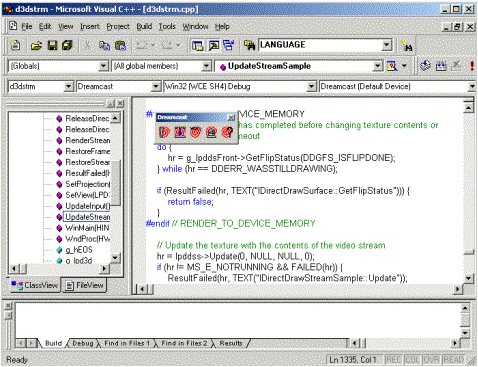Image resolution: width=478 pixels, height=367 pixels.
Task: Click the Save All icon
Action: (67, 45)
